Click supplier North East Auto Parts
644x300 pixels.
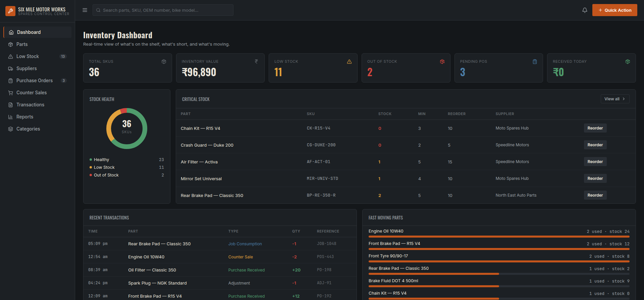click(516, 195)
